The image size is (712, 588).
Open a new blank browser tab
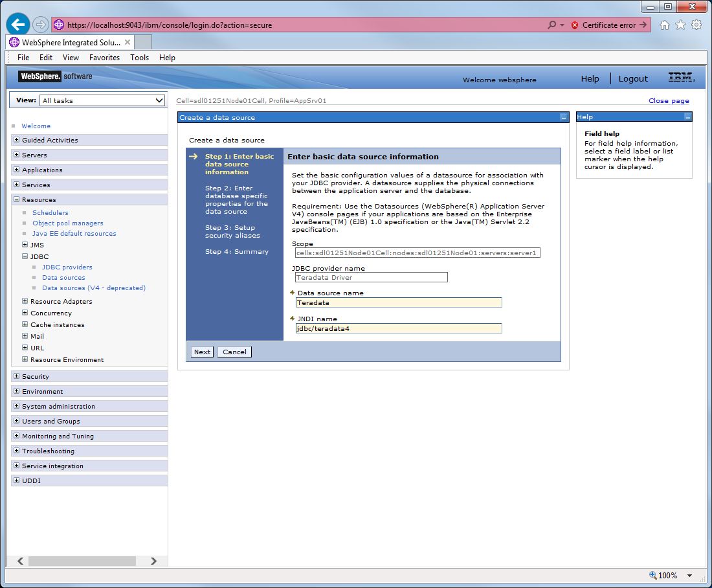pyautogui.click(x=143, y=42)
